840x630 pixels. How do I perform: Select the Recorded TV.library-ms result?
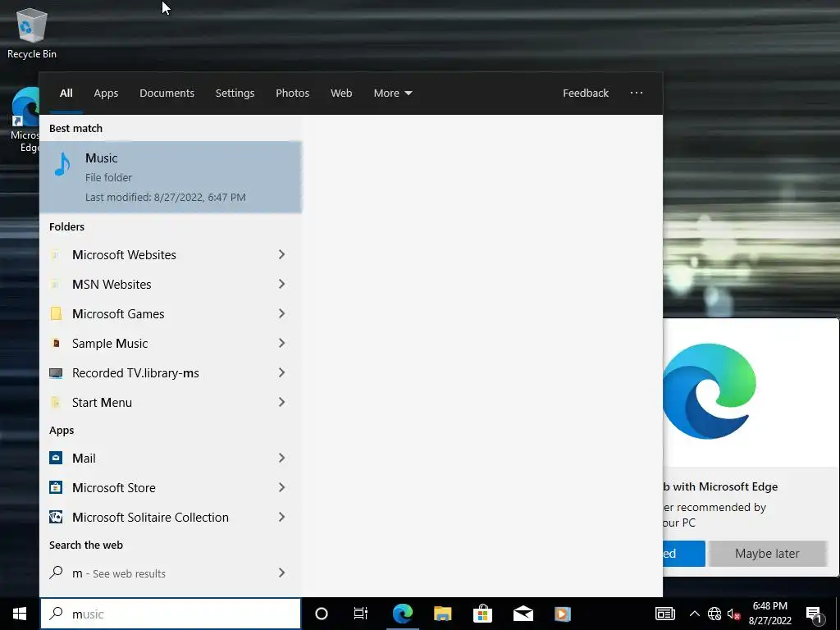click(171, 373)
